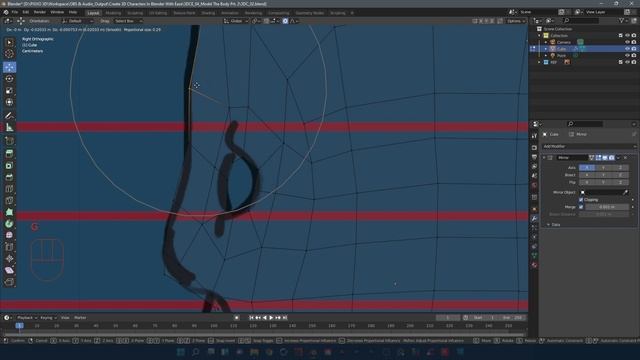Select the Smooth vertices tool
640x360 pixels.
click(x=9, y=236)
